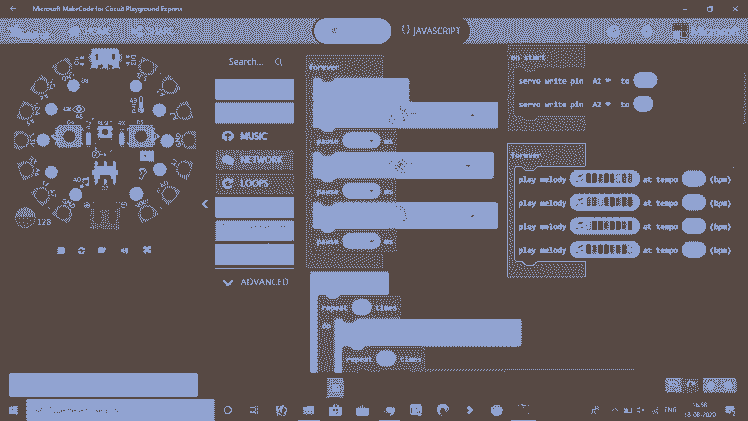Click the speaker music note on board

(x=84, y=182)
